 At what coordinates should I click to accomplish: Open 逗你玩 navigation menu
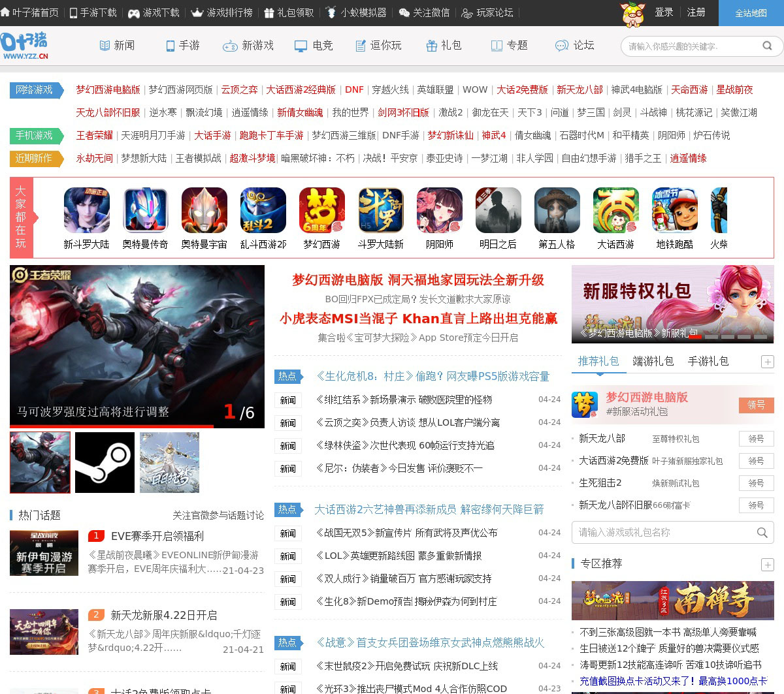pyautogui.click(x=378, y=45)
